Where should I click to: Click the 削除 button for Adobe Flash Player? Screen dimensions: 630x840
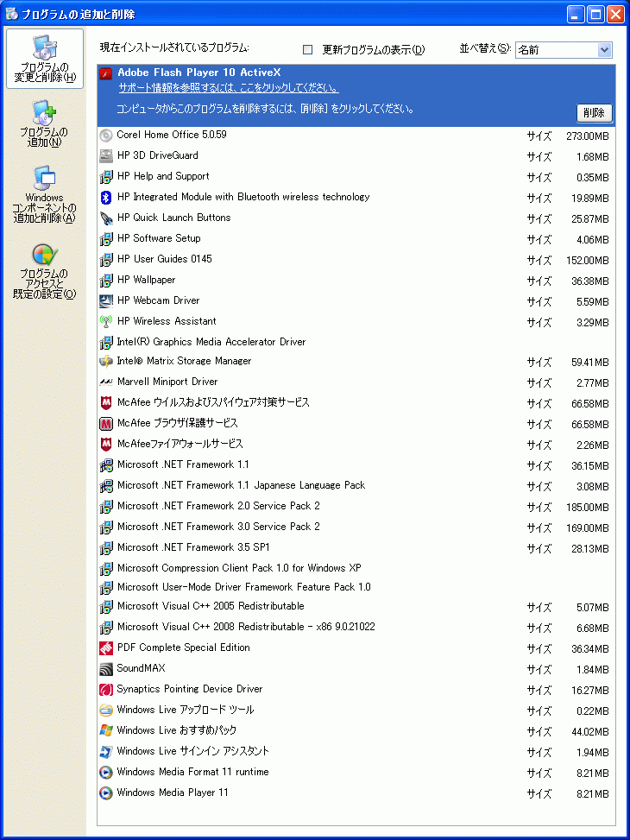594,113
